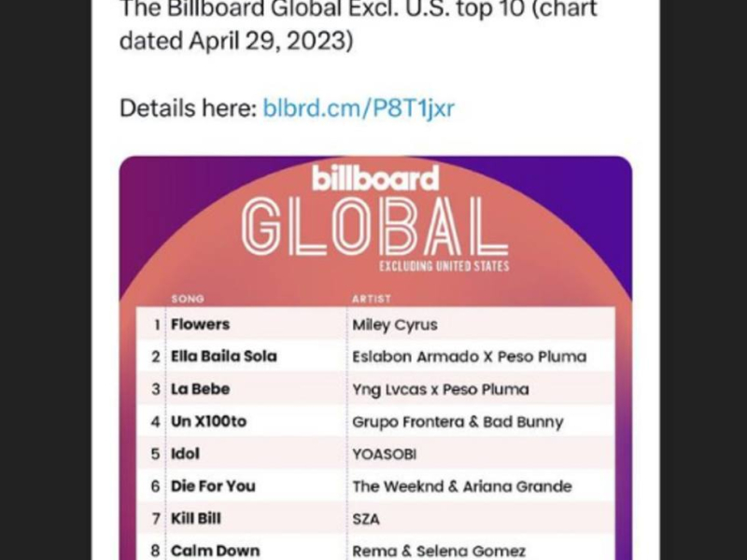
Task: Select the 'Excluding United States' subtitle
Action: 444,267
